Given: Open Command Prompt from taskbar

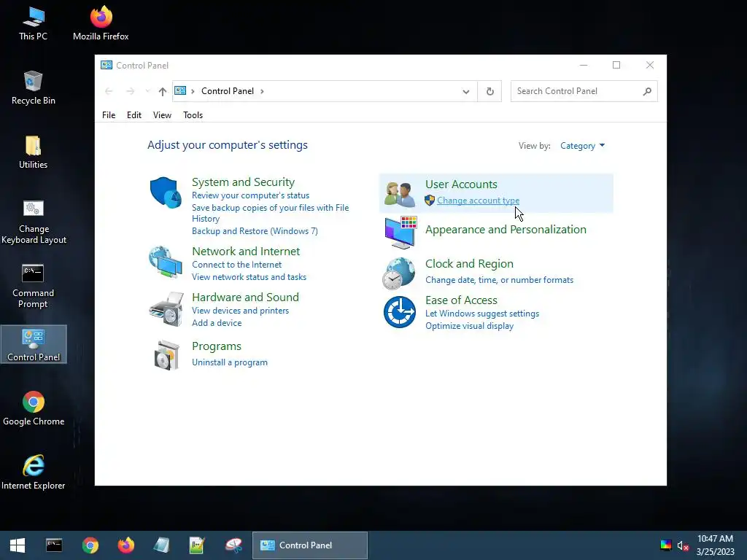Looking at the screenshot, I should (54, 545).
